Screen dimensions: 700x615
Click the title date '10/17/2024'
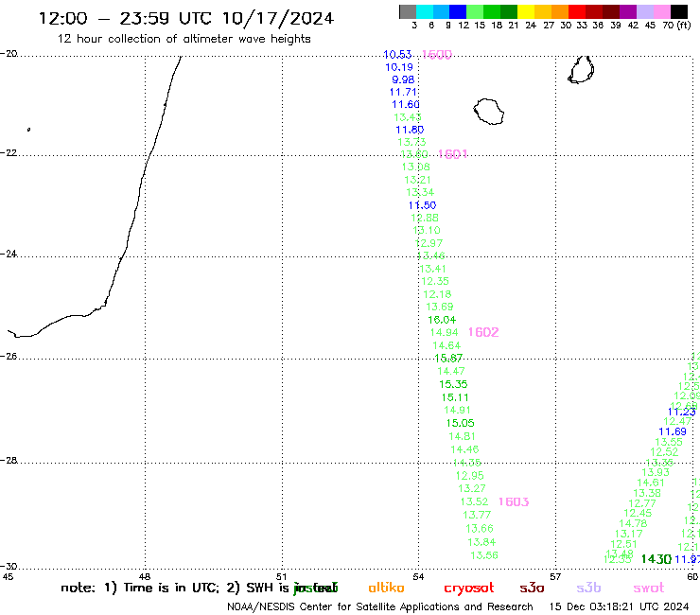click(278, 19)
